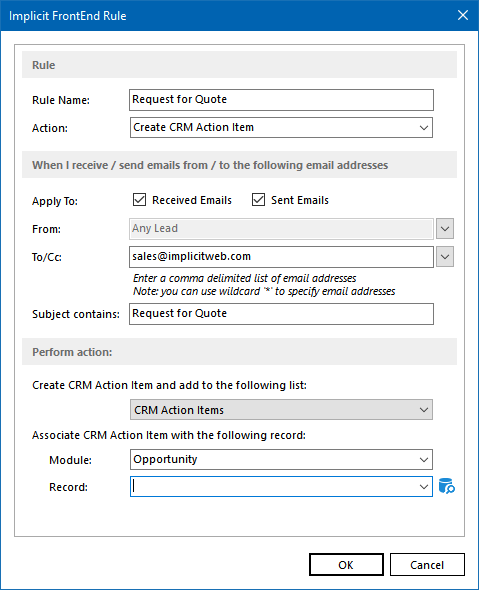Uncheck the Received Emails checkbox
This screenshot has width=479, height=590.
139,200
